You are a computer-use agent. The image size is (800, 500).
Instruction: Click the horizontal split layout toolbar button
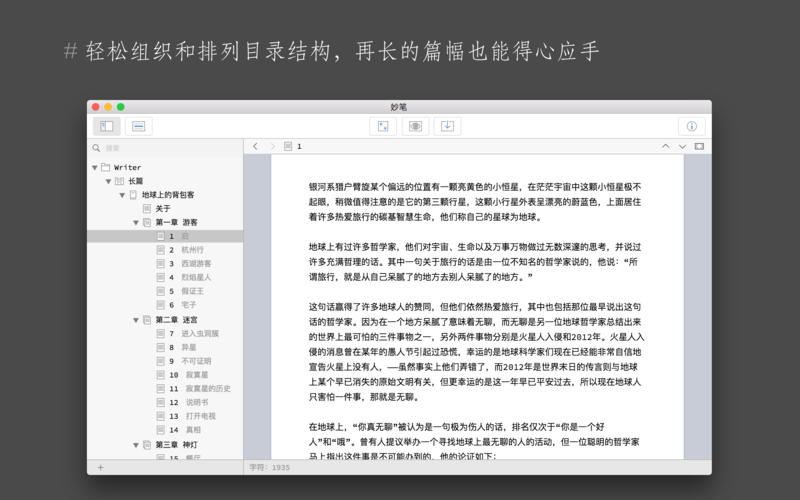(x=138, y=126)
